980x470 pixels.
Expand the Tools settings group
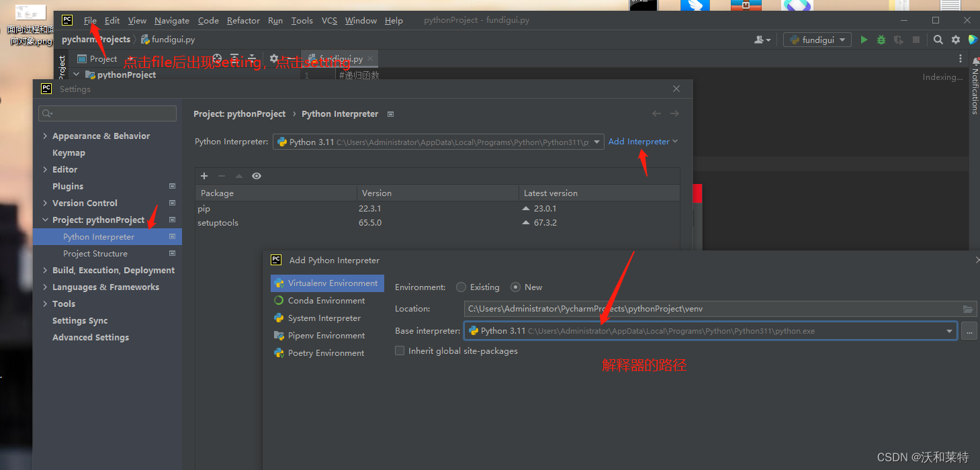click(x=45, y=304)
